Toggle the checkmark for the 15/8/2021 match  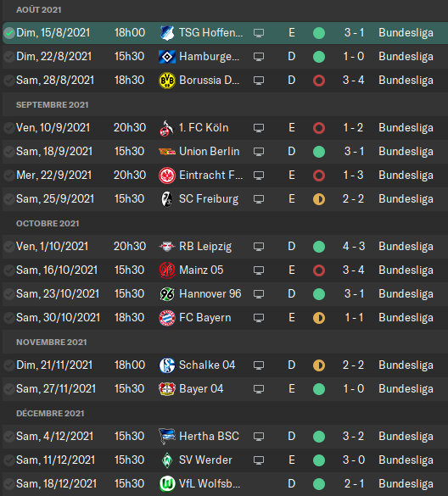point(9,33)
